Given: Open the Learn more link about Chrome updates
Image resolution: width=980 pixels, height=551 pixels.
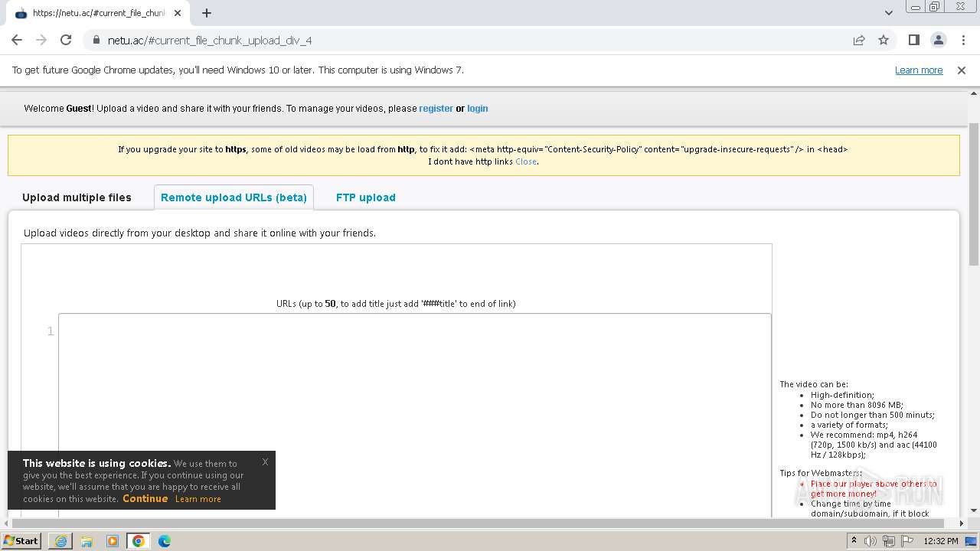Looking at the screenshot, I should pos(919,70).
